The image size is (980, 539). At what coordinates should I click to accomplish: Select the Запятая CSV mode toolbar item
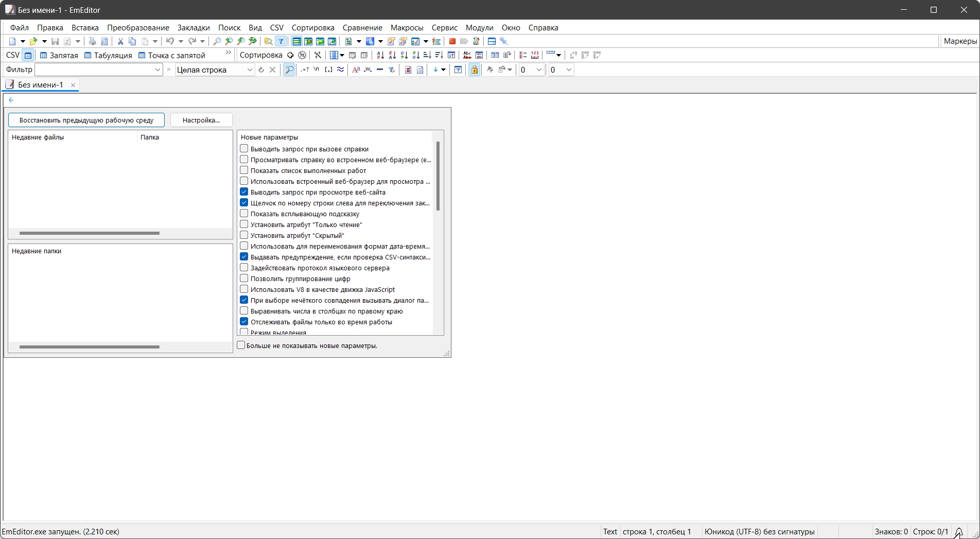[x=59, y=55]
